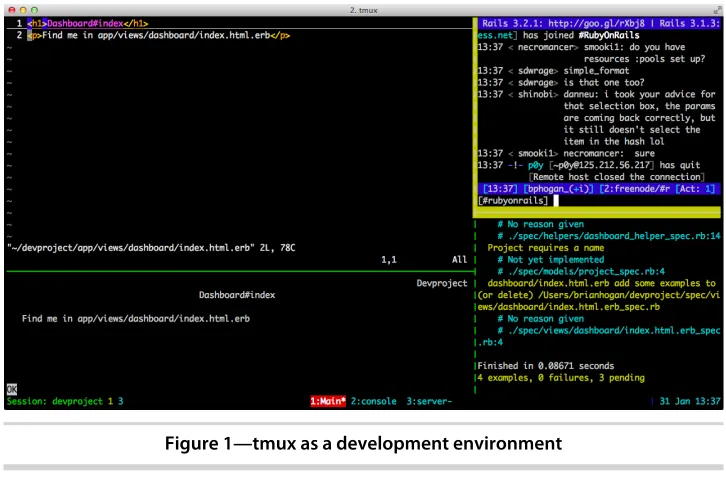Click line number 2 in vim gutter

point(19,35)
